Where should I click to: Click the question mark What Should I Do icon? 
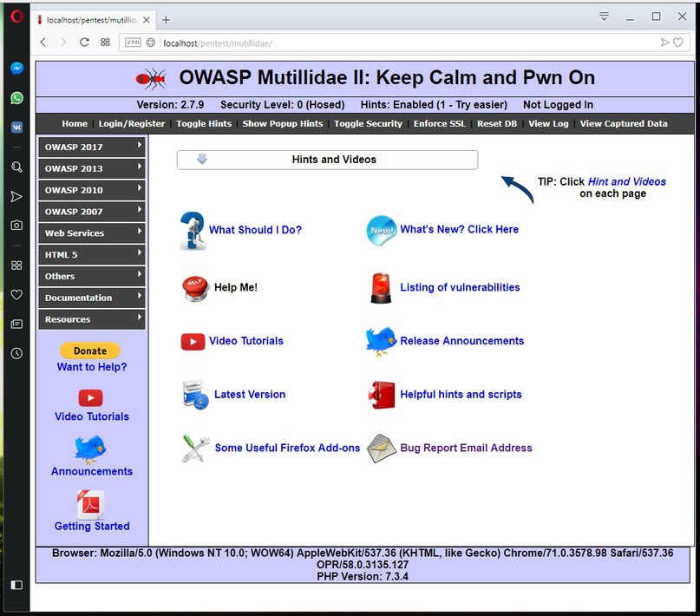coord(193,230)
